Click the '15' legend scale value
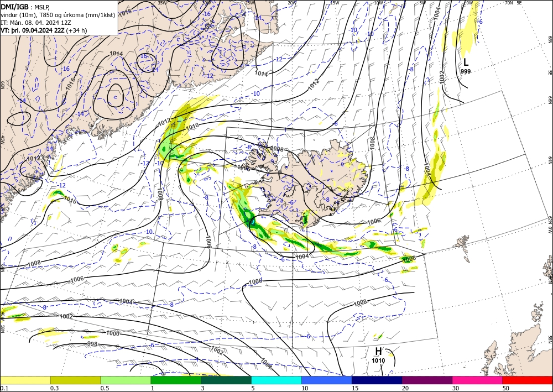The width and height of the screenshot is (553, 392). click(x=355, y=388)
